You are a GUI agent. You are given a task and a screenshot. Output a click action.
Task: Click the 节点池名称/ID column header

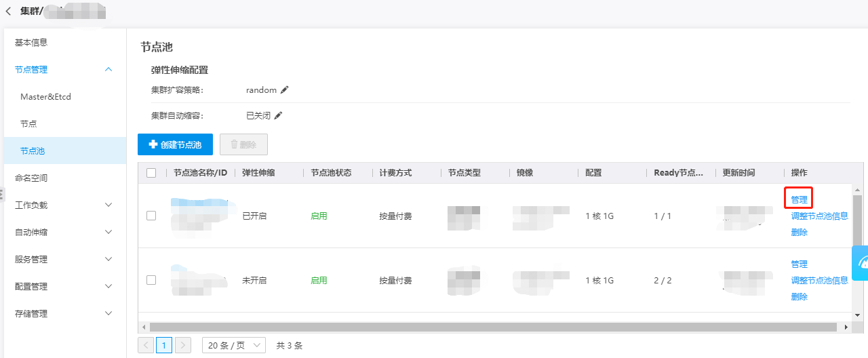[x=200, y=173]
